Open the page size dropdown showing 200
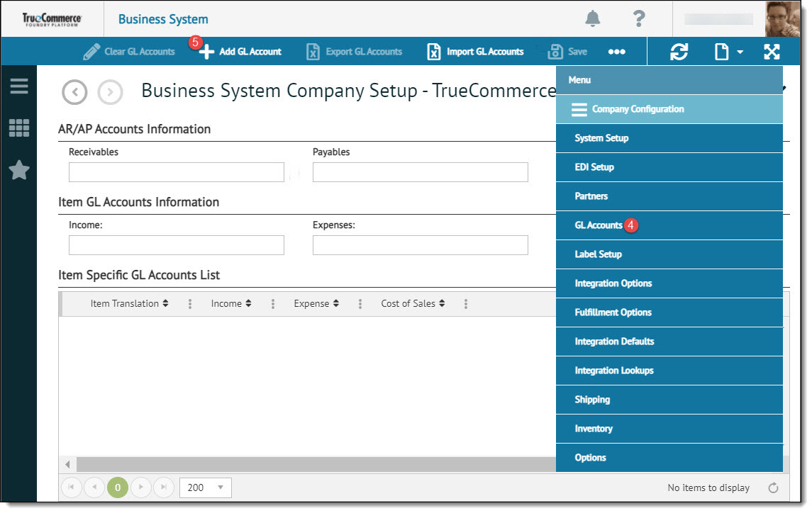This screenshot has width=812, height=513. pyautogui.click(x=205, y=487)
